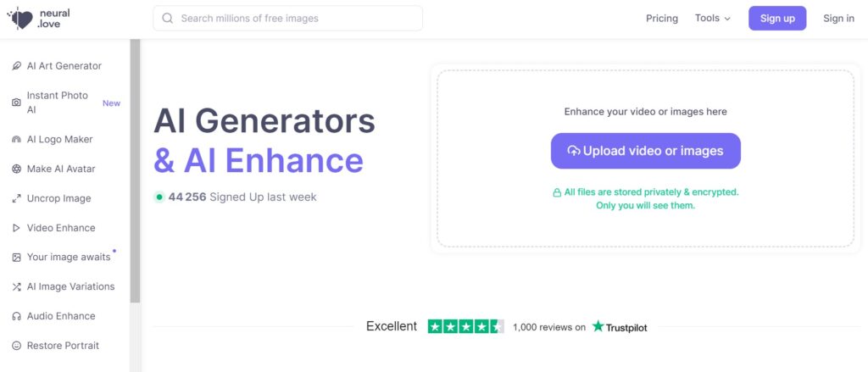Viewport: 868px width, 372px height.
Task: Focus the Search millions of free images field
Action: pyautogui.click(x=288, y=19)
